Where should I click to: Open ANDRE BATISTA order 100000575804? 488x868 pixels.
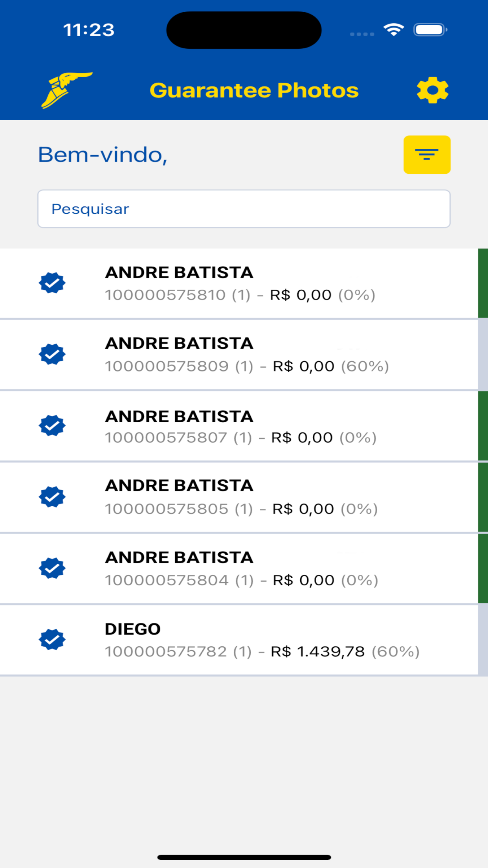click(239, 569)
